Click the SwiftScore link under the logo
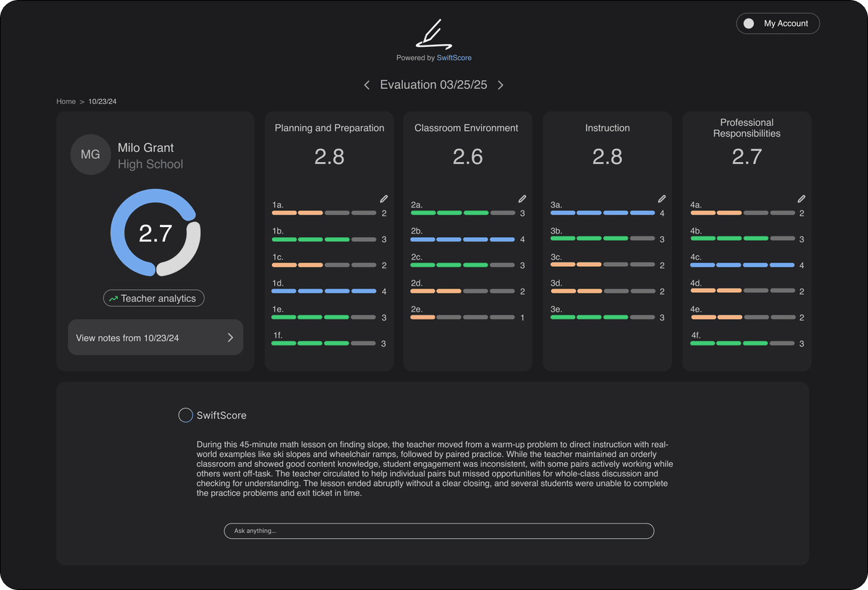Screen dimensions: 868x590 click(454, 57)
